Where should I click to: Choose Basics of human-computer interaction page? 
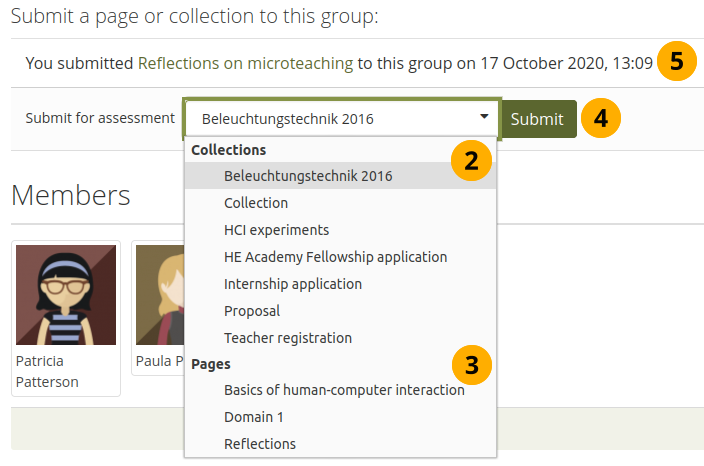(344, 390)
